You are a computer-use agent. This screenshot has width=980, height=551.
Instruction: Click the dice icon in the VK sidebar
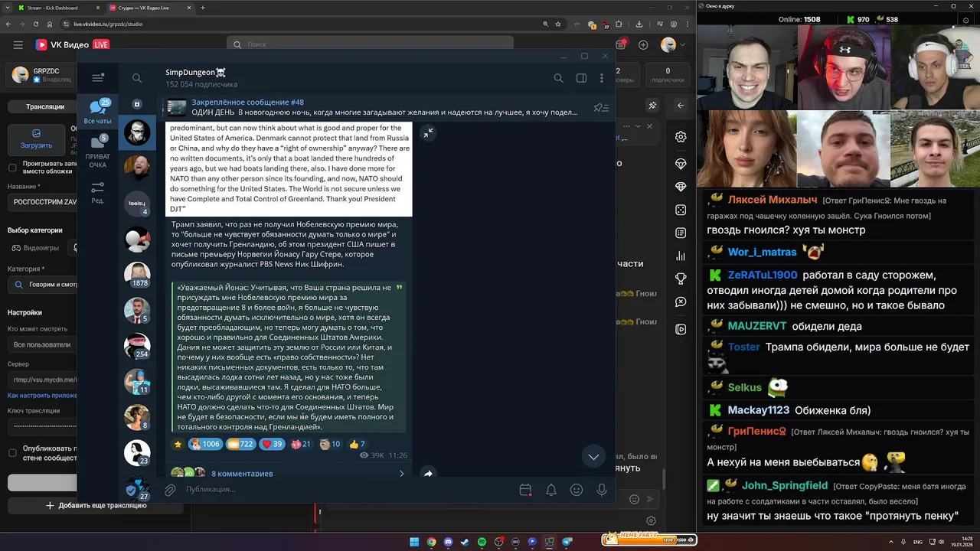coord(681,210)
